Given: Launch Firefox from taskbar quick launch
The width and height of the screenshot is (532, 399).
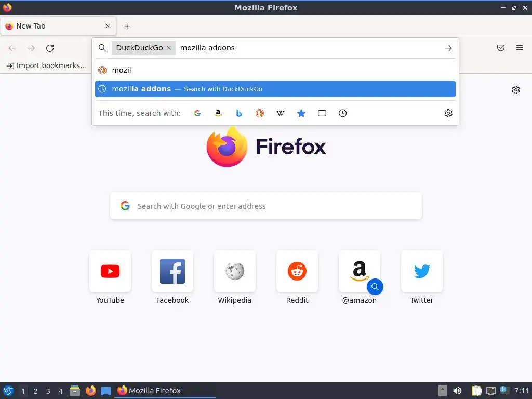Looking at the screenshot, I should pos(90,391).
